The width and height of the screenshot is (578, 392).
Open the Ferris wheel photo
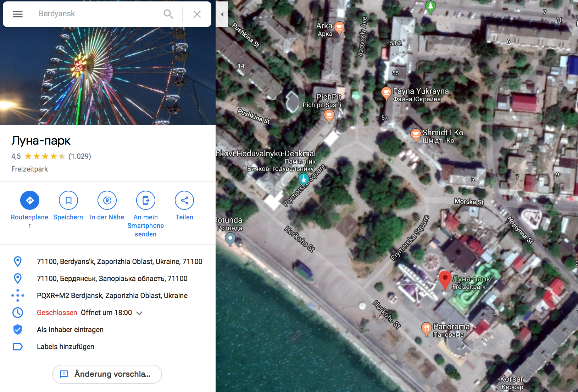tap(108, 76)
